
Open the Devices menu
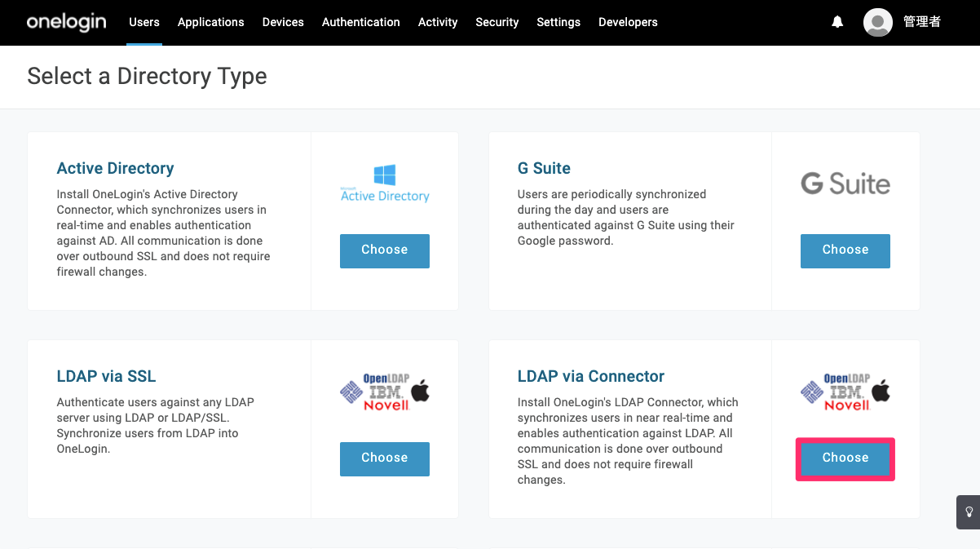(283, 22)
